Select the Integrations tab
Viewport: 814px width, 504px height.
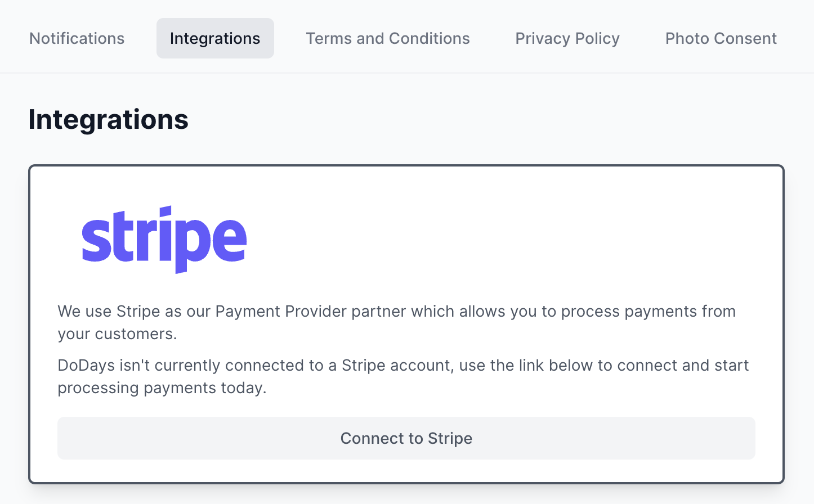[215, 38]
